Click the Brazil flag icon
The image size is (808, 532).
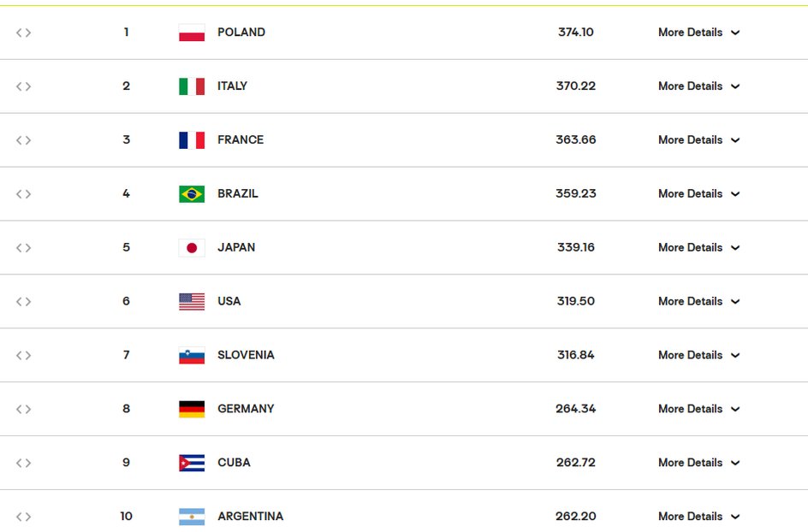point(192,193)
